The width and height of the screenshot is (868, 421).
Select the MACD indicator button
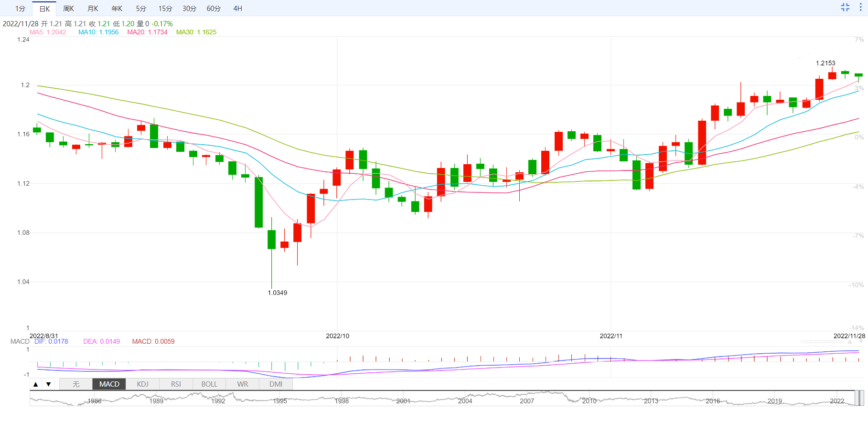pyautogui.click(x=109, y=384)
